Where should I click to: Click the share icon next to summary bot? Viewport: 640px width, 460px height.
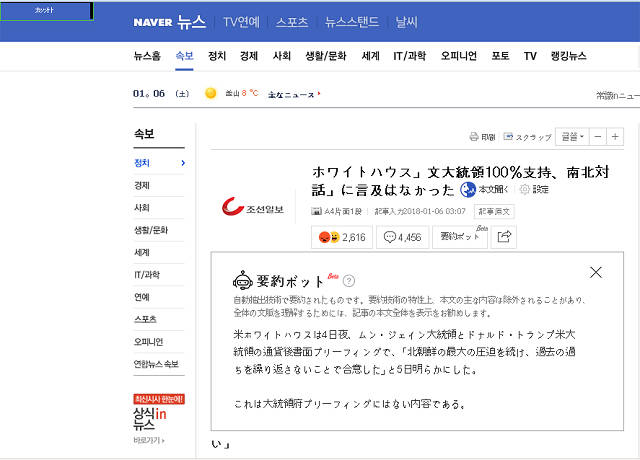505,237
